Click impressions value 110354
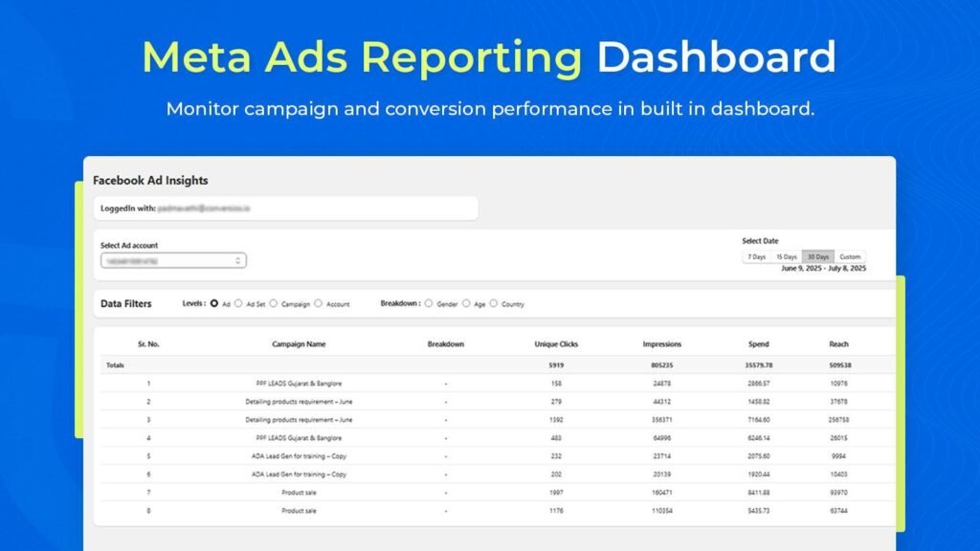This screenshot has height=551, width=980. (662, 511)
